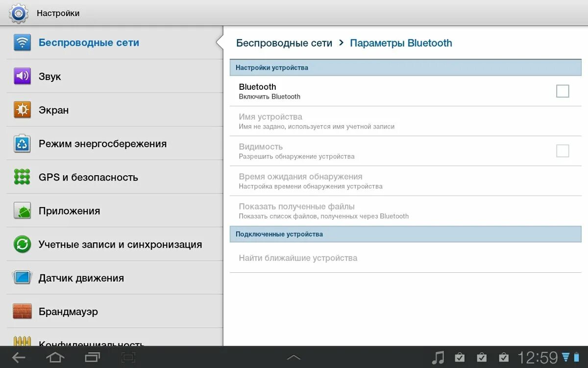The width and height of the screenshot is (588, 368).
Task: Click the Приложения Android robot icon
Action: (22, 210)
